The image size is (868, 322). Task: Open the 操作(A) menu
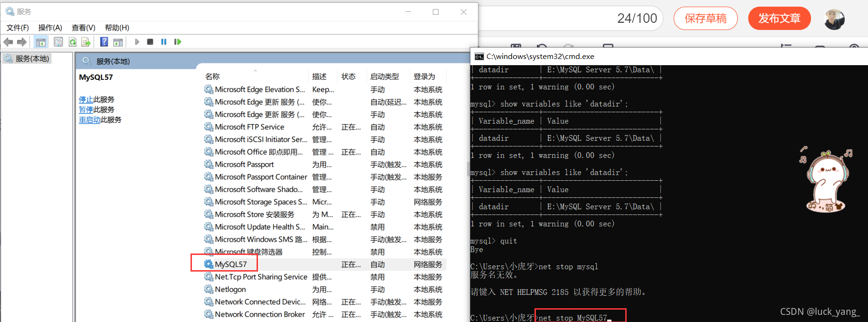[50, 28]
